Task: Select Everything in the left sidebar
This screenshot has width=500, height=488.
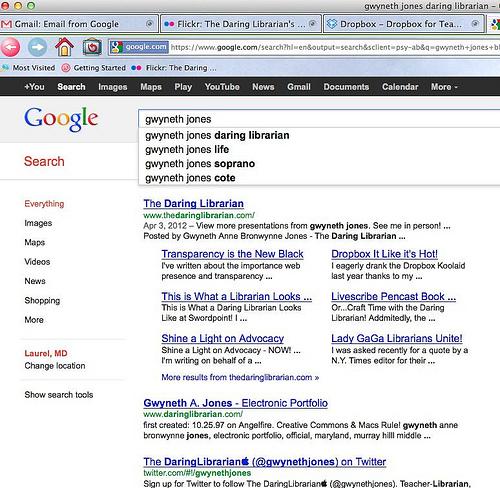Action: coord(44,204)
